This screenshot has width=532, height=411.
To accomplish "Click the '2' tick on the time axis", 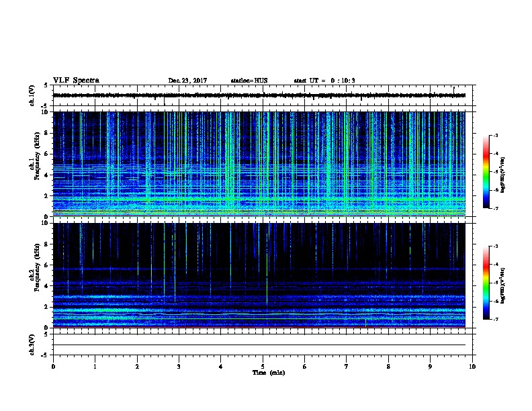I will point(137,367).
